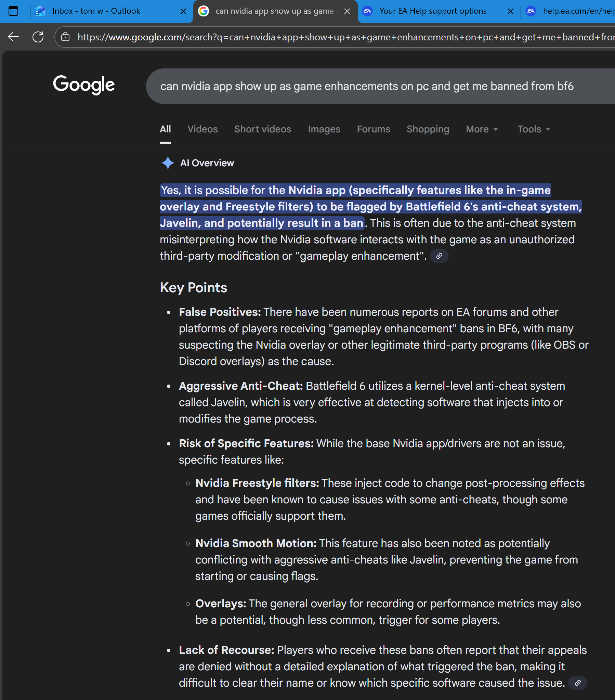Close the Google search tab

(347, 11)
